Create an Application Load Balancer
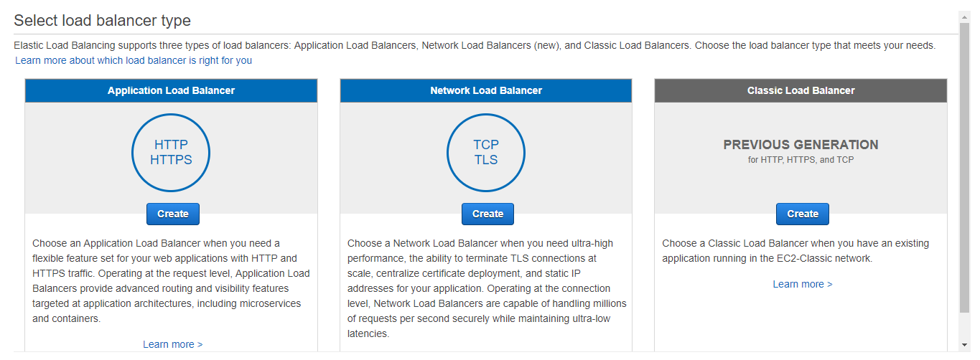The width and height of the screenshot is (980, 360). click(x=173, y=214)
